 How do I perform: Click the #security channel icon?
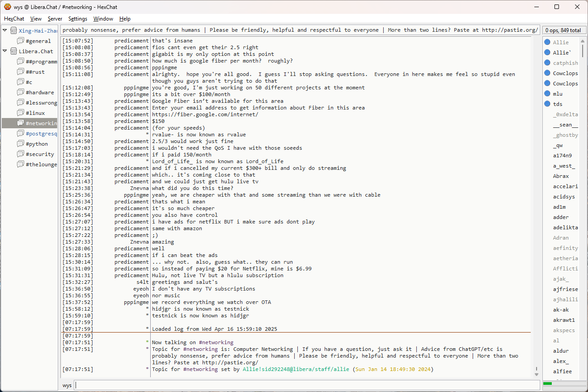click(20, 154)
